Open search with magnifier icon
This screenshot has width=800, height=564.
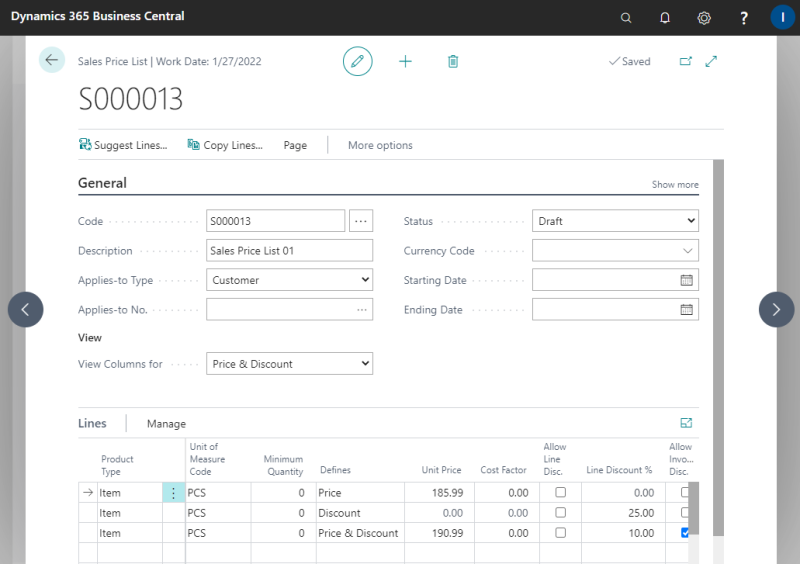626,18
